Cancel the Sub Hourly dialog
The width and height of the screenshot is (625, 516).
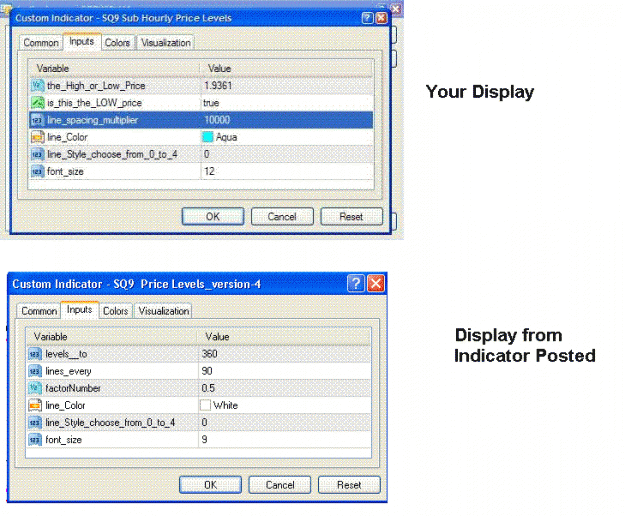[282, 216]
